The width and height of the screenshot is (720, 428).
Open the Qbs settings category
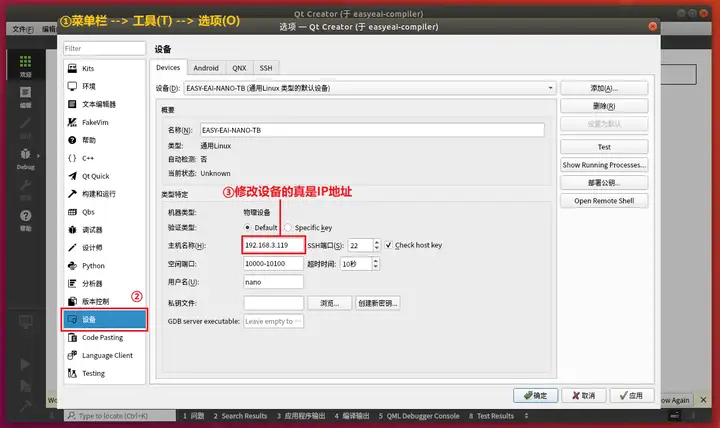pyautogui.click(x=104, y=212)
